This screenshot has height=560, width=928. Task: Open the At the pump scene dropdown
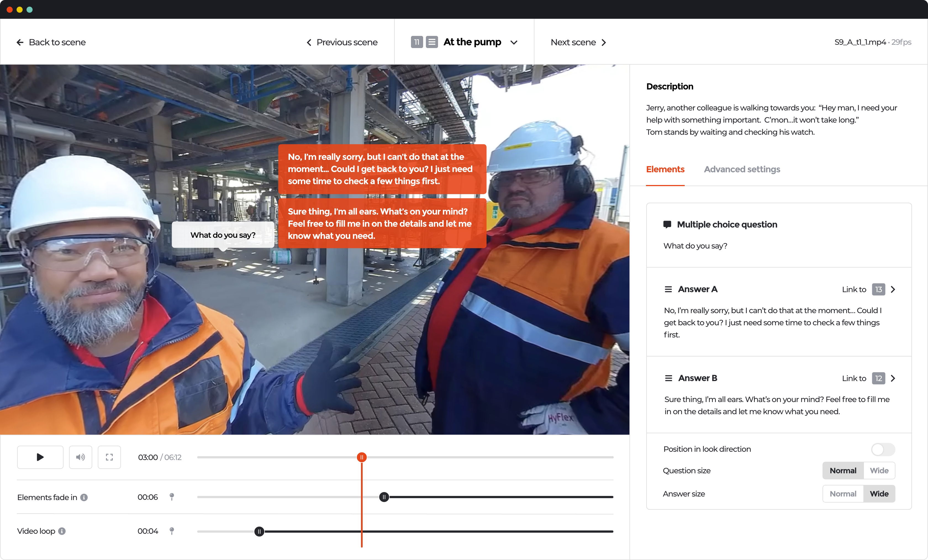click(x=514, y=42)
